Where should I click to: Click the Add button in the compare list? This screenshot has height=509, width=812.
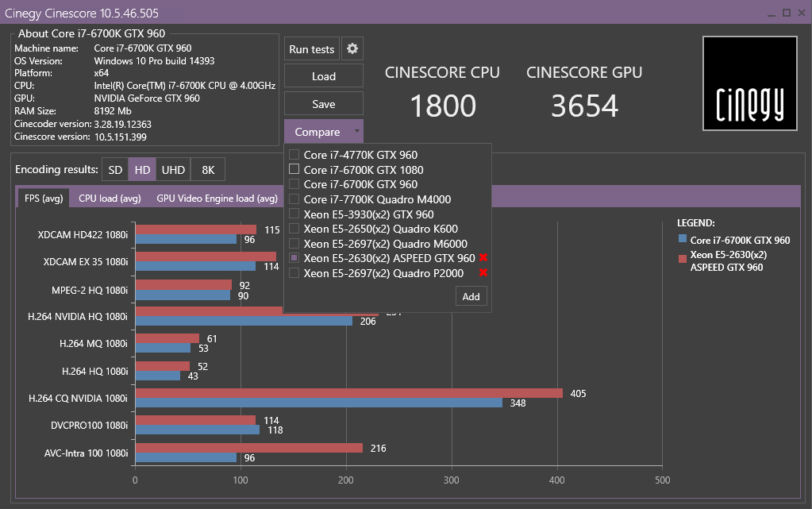pyautogui.click(x=471, y=296)
